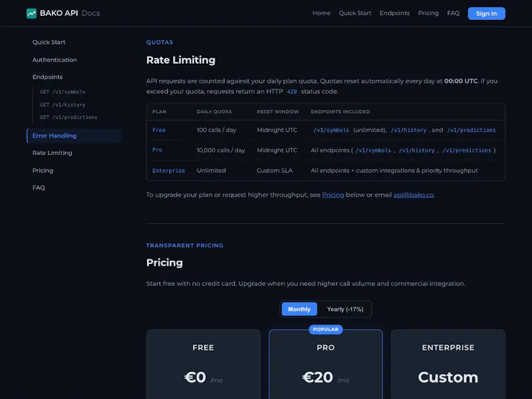
Task: Switch billing toggle to Monthly
Action: coord(299,309)
